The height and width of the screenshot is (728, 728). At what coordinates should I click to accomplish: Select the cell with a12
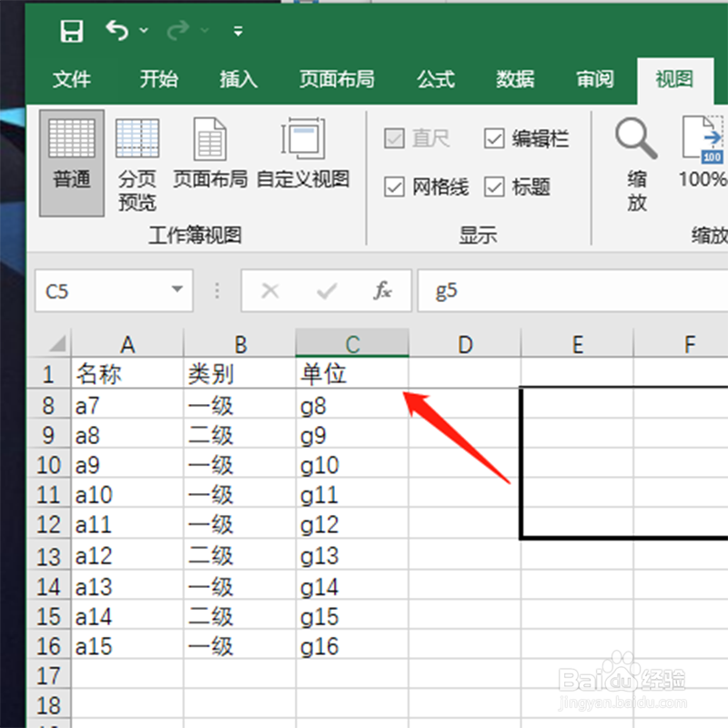click(x=127, y=555)
